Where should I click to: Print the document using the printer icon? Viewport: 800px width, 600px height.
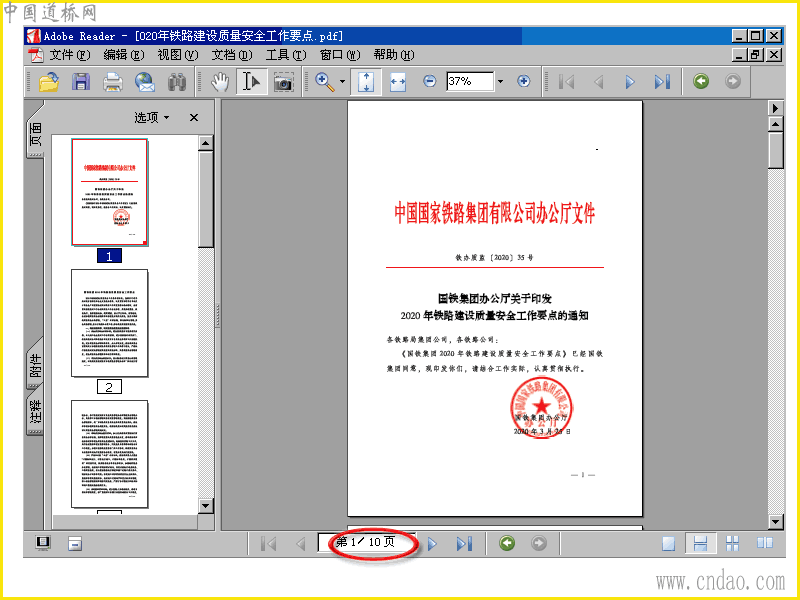tap(112, 82)
